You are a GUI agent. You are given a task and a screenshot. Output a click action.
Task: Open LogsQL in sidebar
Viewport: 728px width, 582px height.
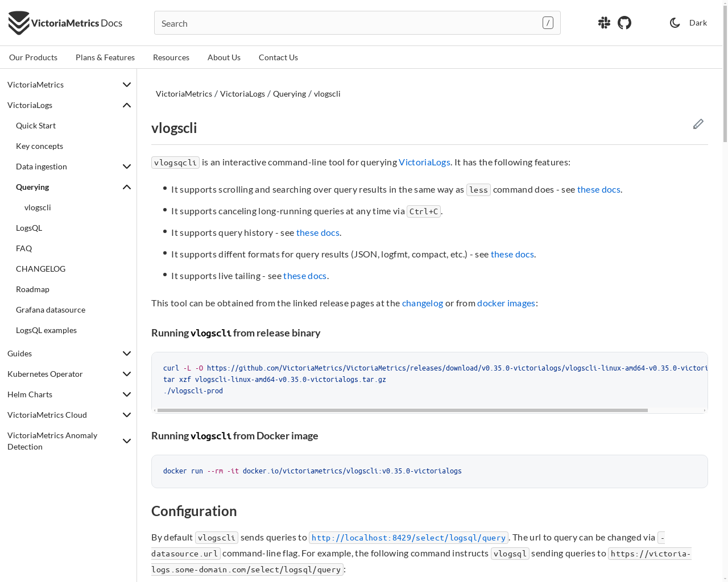pyautogui.click(x=29, y=228)
